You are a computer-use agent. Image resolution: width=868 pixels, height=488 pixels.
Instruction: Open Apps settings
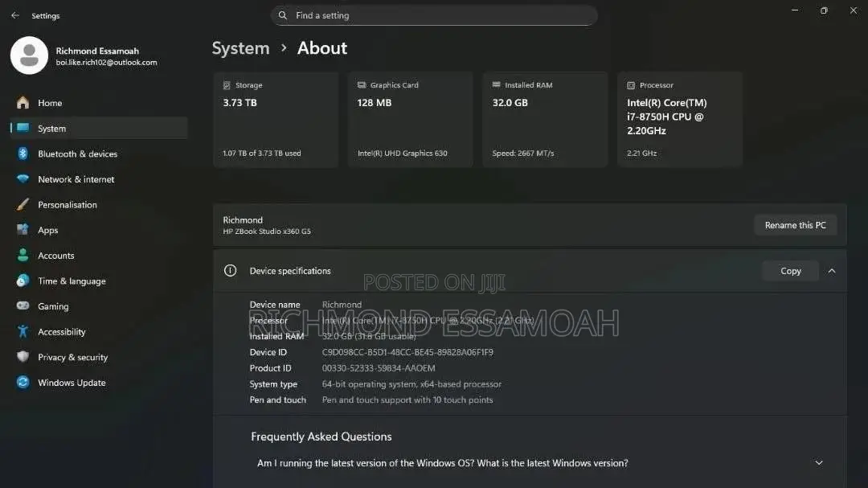pyautogui.click(x=99, y=230)
